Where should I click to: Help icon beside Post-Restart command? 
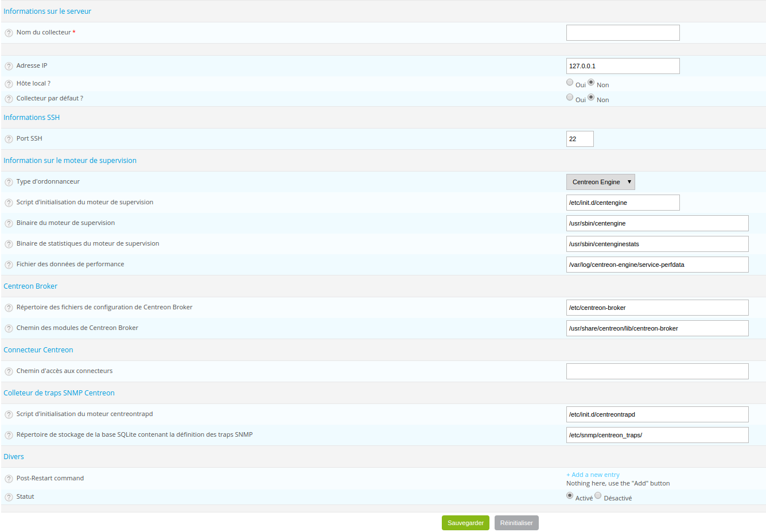[x=9, y=479]
